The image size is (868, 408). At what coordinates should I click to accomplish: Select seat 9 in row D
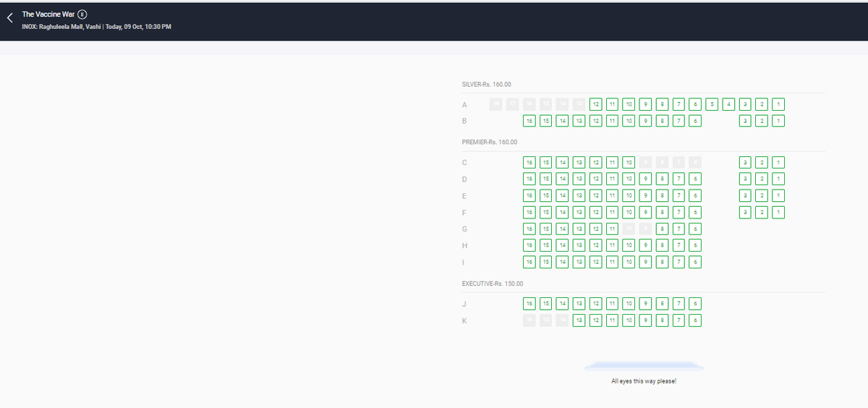(x=646, y=179)
